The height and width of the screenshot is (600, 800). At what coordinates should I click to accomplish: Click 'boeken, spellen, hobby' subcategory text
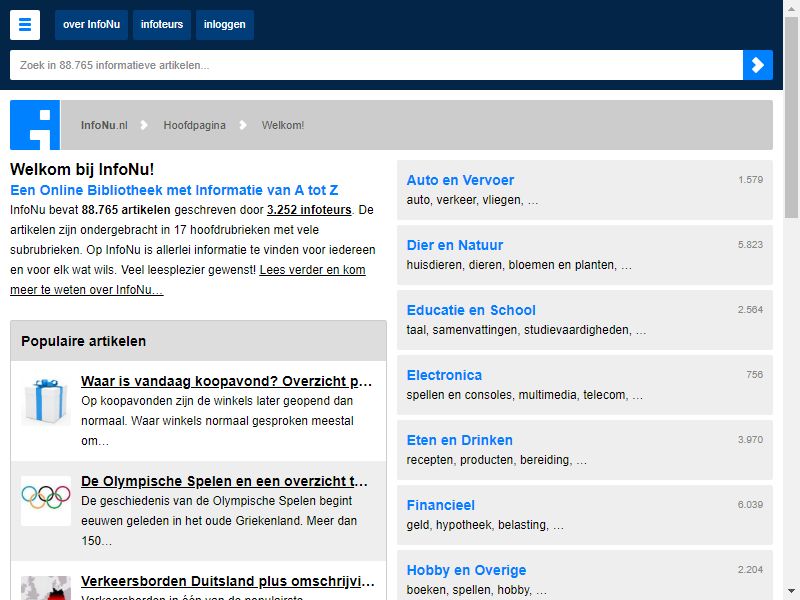click(477, 590)
